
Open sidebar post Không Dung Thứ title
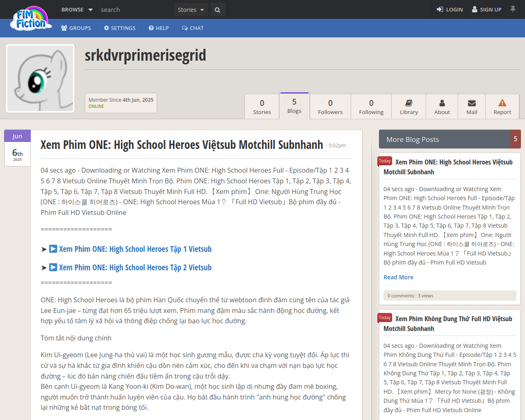[x=448, y=324]
